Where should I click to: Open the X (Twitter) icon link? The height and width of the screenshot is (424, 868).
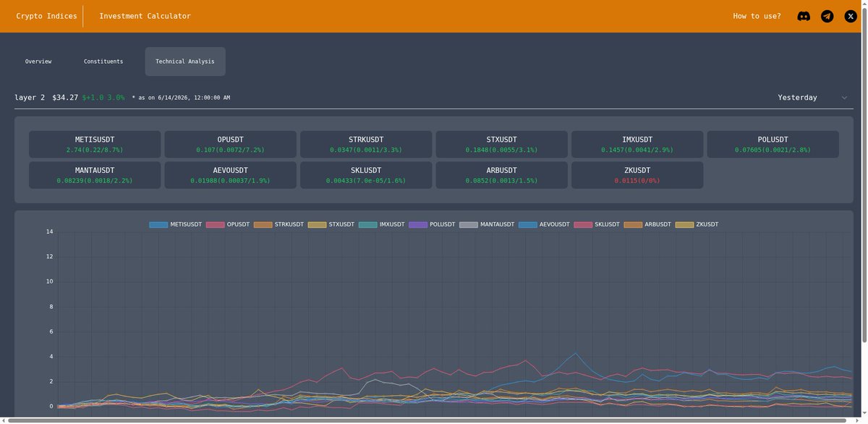(x=851, y=16)
